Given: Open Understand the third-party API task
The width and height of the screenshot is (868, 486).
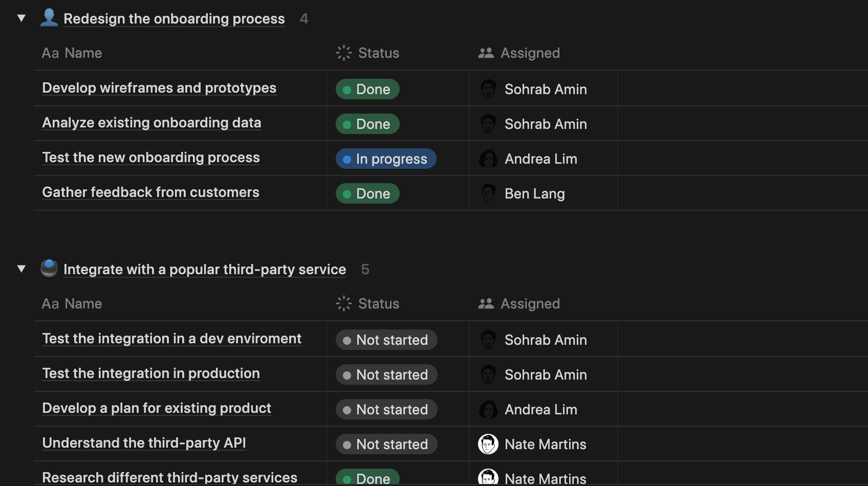Looking at the screenshot, I should 144,443.
